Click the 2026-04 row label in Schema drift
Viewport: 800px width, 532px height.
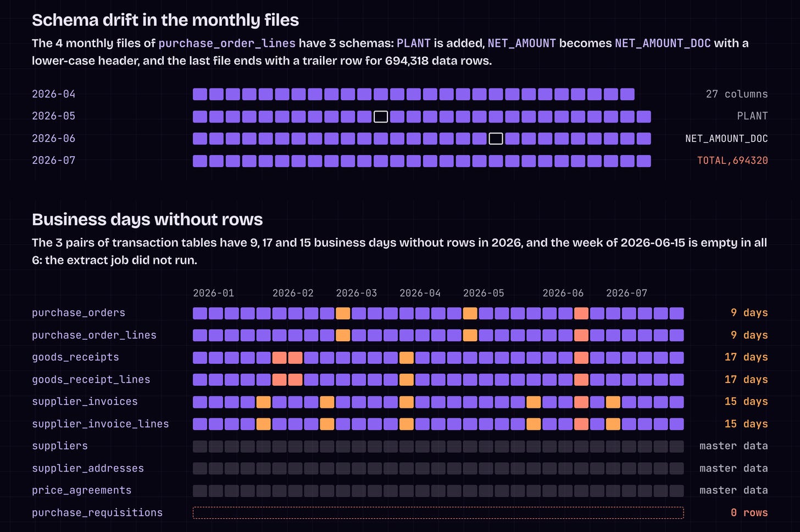pyautogui.click(x=54, y=94)
